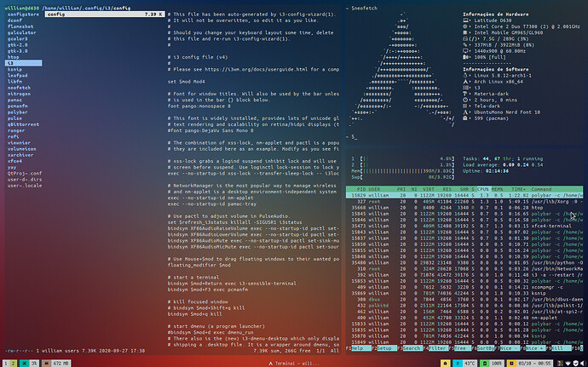The height and width of the screenshot is (367, 588).
Task: Click the teal CPU usage icon
Action: pyautogui.click(x=24, y=364)
